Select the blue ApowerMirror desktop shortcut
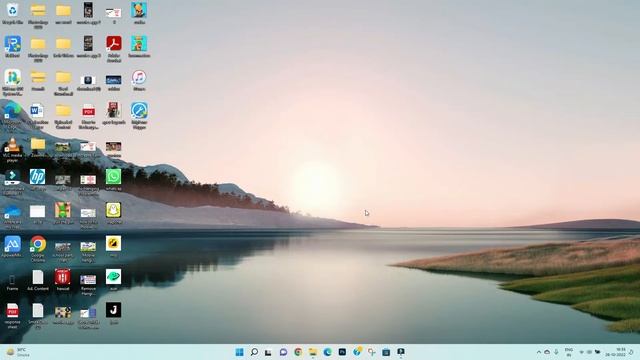The width and height of the screenshot is (640, 360). 12,247
